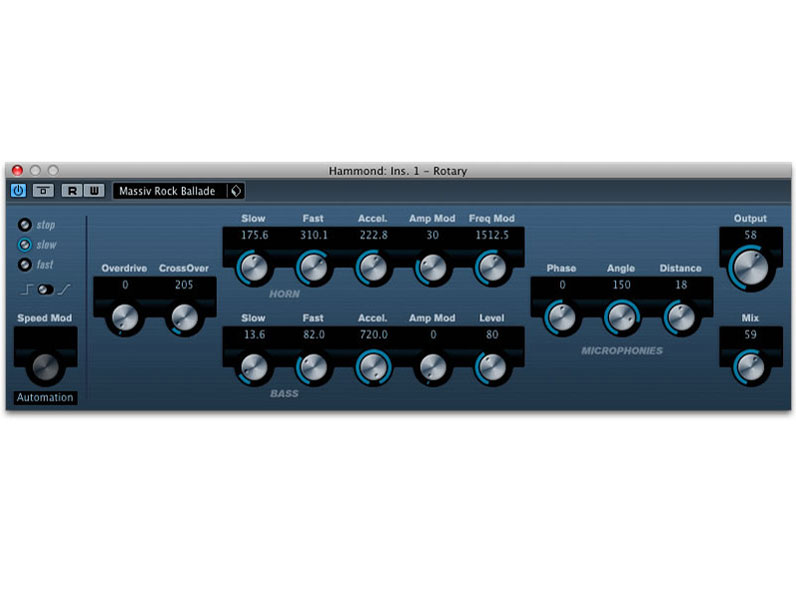796x597 pixels.
Task: Click the Bass Accel. value 720.0
Action: (374, 335)
